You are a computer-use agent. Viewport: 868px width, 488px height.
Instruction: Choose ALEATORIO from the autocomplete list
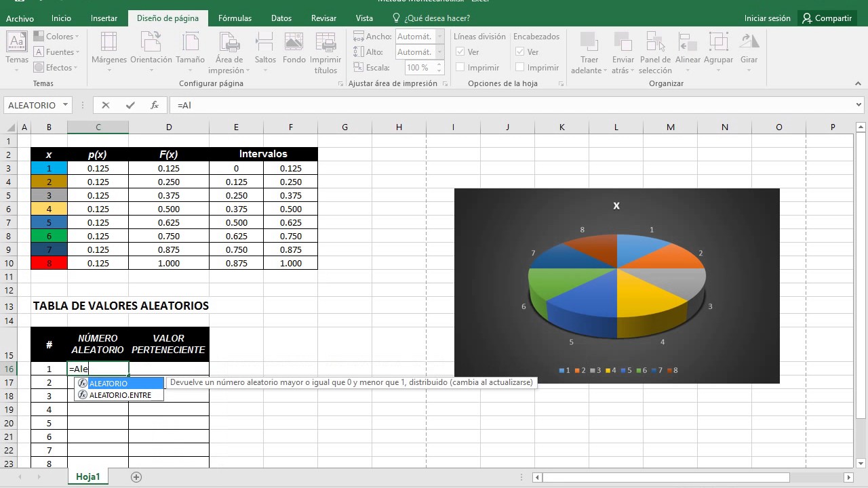click(x=119, y=384)
